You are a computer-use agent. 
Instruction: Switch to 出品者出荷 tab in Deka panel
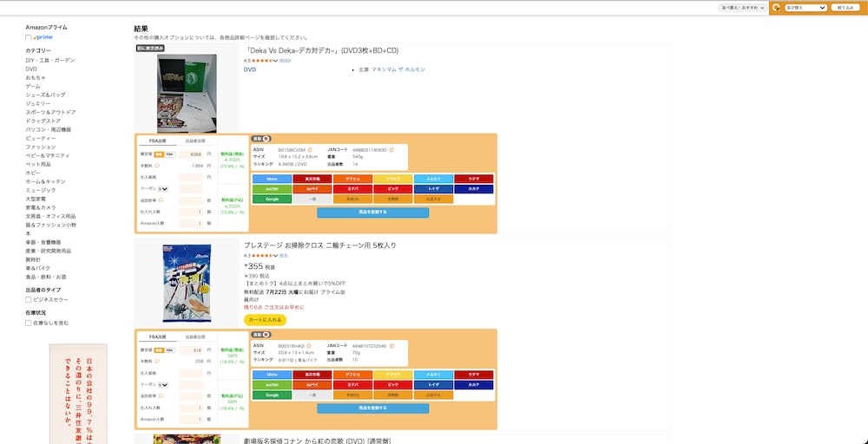point(195,141)
